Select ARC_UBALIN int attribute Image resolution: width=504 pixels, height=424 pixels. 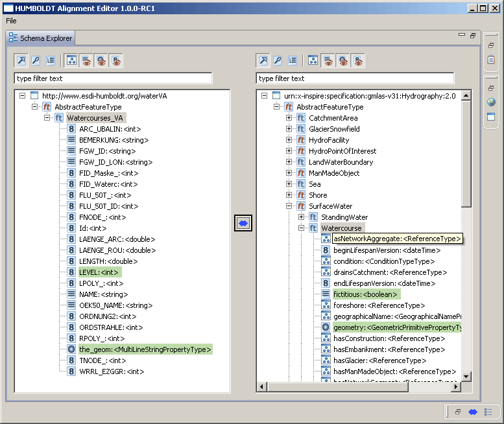pyautogui.click(x=110, y=129)
